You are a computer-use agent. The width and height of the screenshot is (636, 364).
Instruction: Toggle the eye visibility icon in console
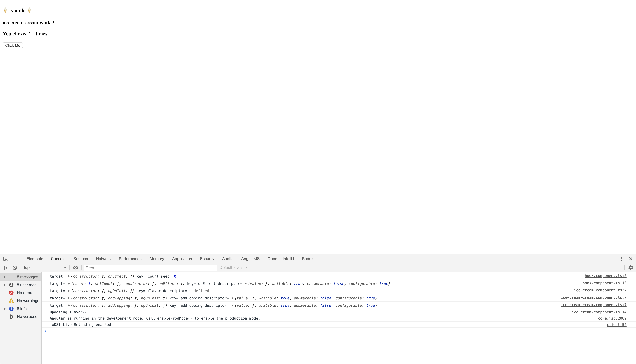[x=76, y=267]
